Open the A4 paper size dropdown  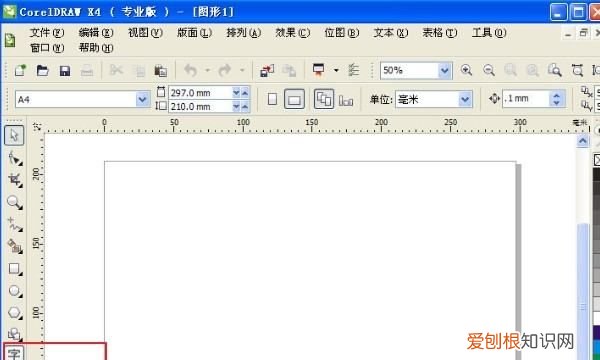pyautogui.click(x=142, y=99)
